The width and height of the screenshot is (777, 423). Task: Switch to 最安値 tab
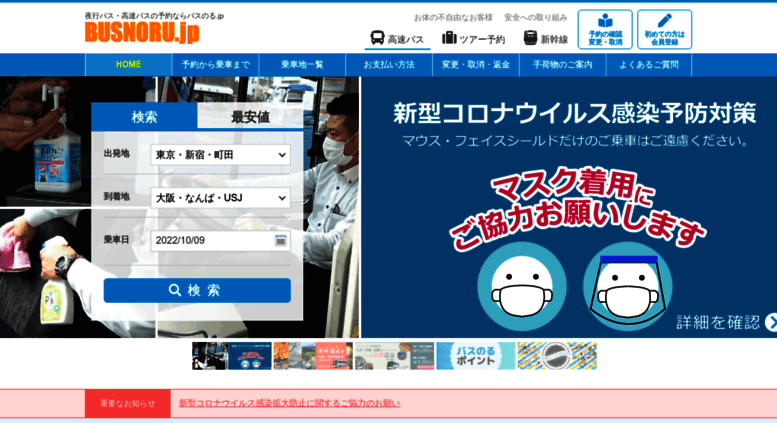pyautogui.click(x=250, y=117)
